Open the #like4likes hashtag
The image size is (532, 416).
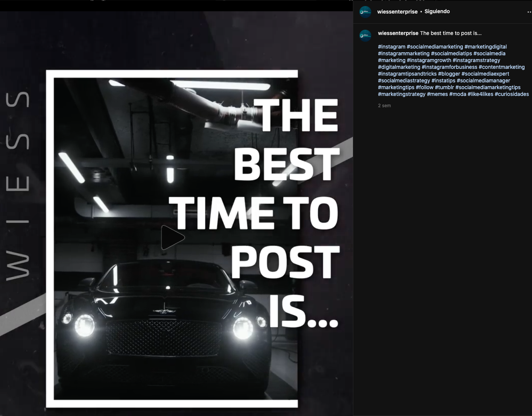[480, 94]
